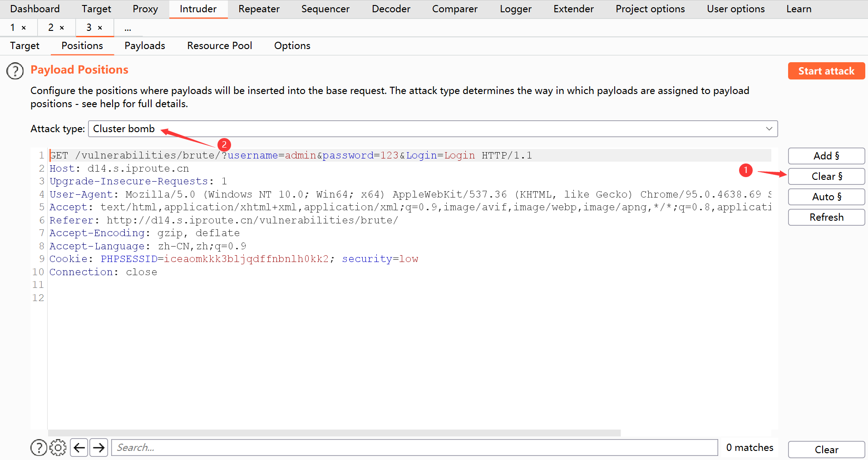Click the Start attack button
The width and height of the screenshot is (868, 460).
pos(826,71)
